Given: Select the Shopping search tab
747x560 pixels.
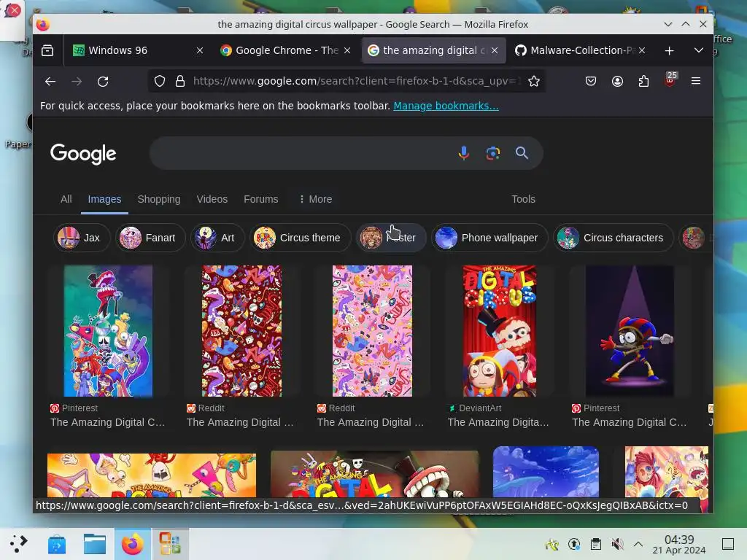Looking at the screenshot, I should click(x=158, y=199).
